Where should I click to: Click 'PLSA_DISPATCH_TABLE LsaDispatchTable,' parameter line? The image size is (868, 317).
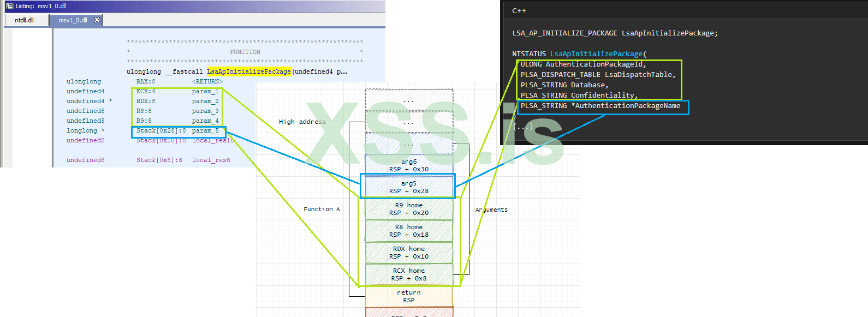click(598, 74)
